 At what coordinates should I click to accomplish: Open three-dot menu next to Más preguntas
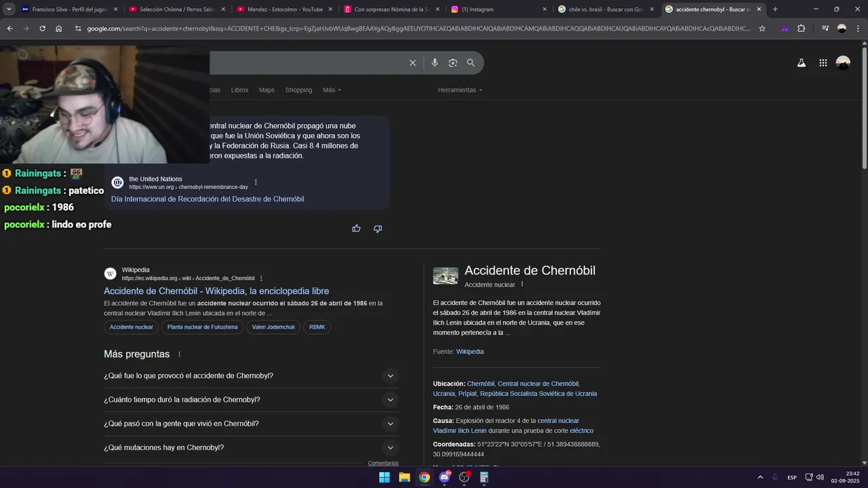pos(180,354)
